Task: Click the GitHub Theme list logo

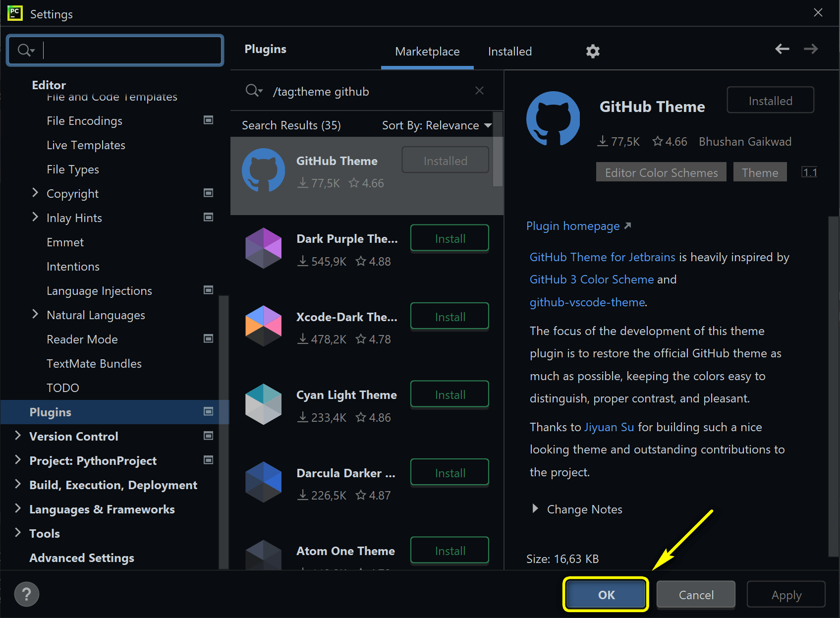Action: [263, 170]
